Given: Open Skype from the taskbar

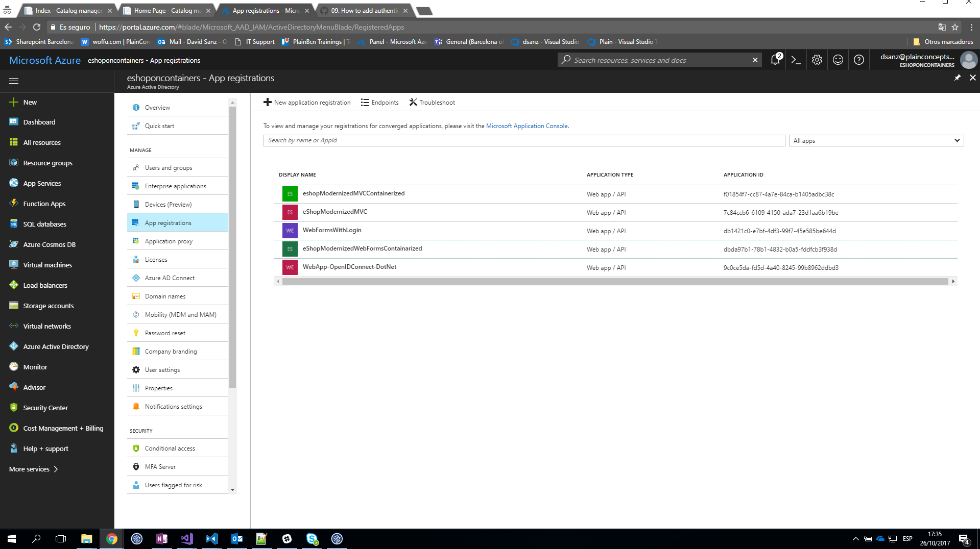Looking at the screenshot, I should (312, 539).
